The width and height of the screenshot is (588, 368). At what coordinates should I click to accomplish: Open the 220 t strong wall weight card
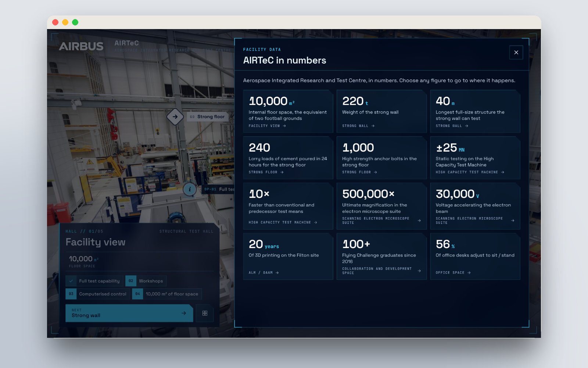coord(381,112)
